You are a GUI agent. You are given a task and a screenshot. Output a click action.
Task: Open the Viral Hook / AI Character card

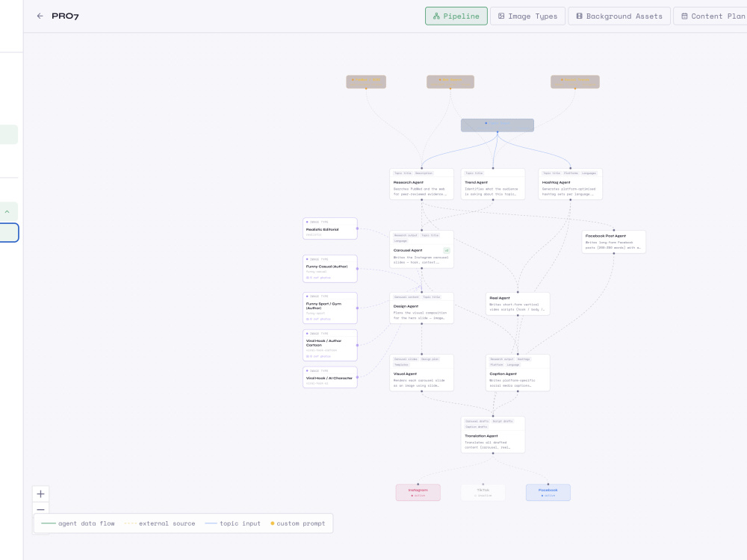tap(329, 377)
